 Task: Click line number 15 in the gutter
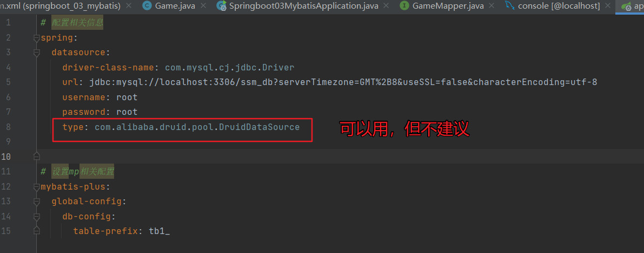pyautogui.click(x=6, y=231)
